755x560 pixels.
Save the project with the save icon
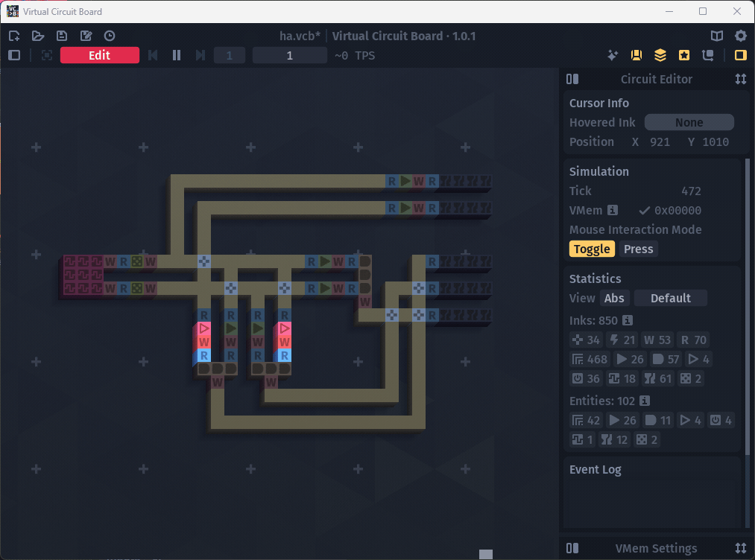click(62, 36)
